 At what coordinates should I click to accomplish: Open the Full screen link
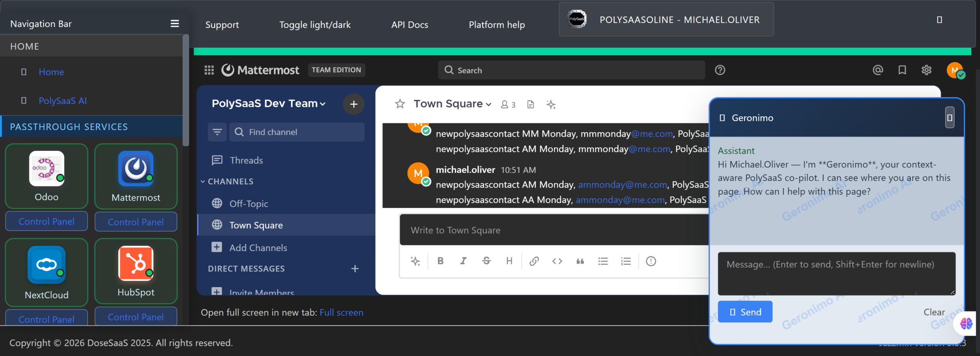[x=341, y=313]
